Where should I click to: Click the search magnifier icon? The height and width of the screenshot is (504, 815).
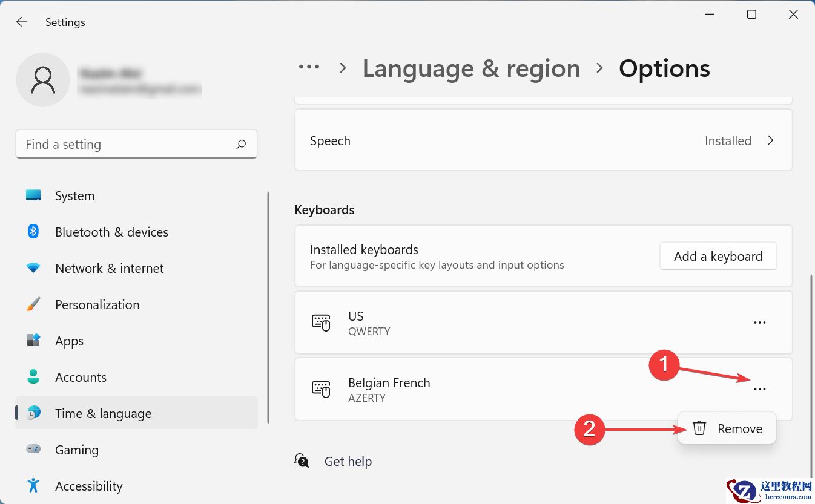pos(241,145)
